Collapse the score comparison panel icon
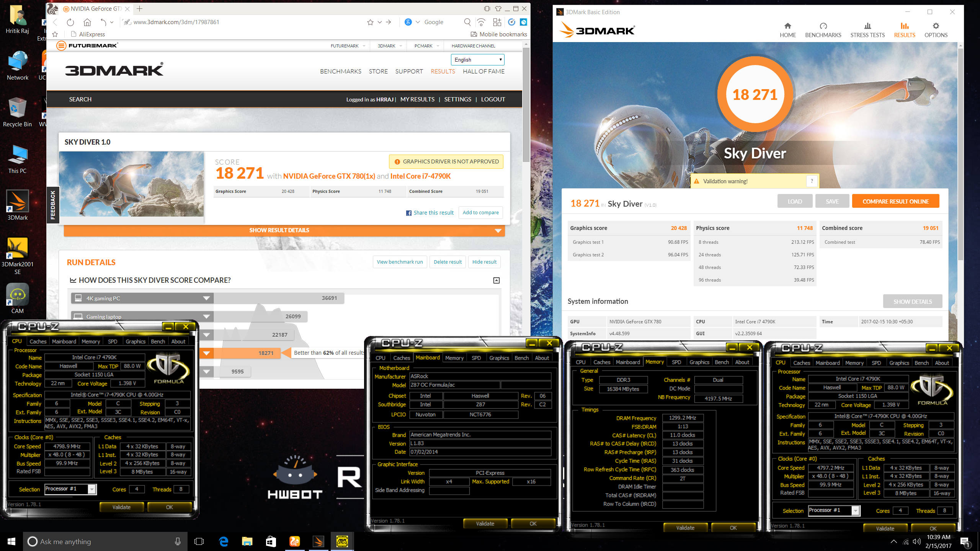Viewport: 980px width, 551px height. tap(497, 280)
